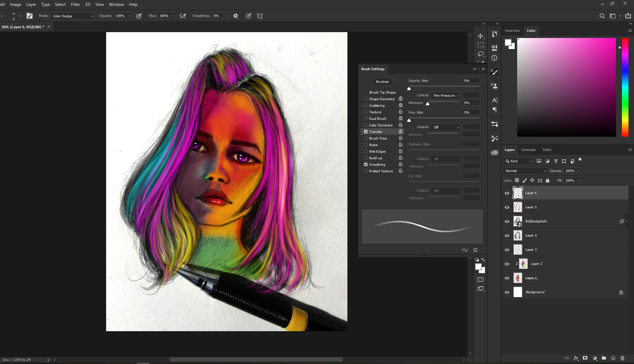Screen dimensions: 634x364
Task: Toggle the brush settings panel in options bar
Action: pyautogui.click(x=29, y=16)
